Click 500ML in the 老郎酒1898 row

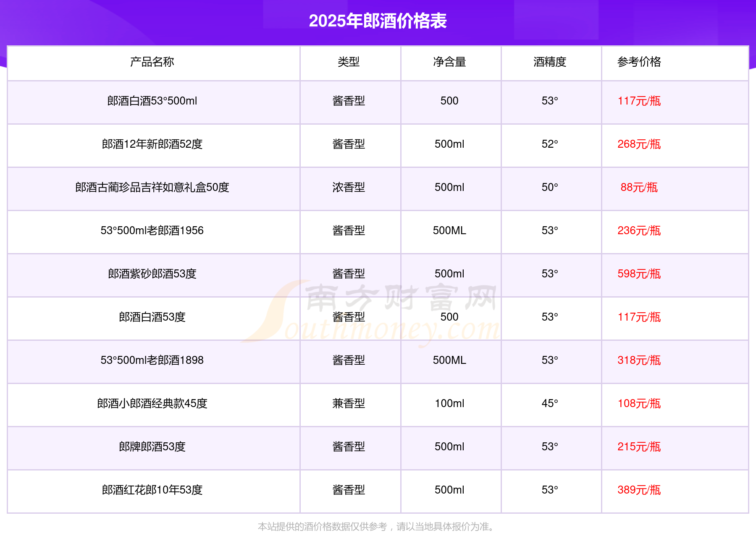449,361
